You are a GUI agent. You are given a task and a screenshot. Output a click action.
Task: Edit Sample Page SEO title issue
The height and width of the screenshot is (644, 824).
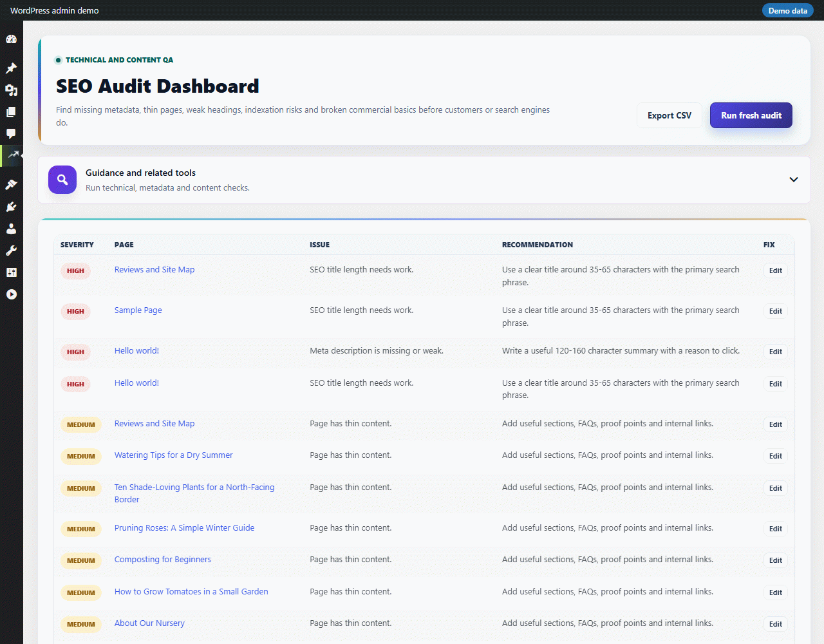click(x=776, y=311)
